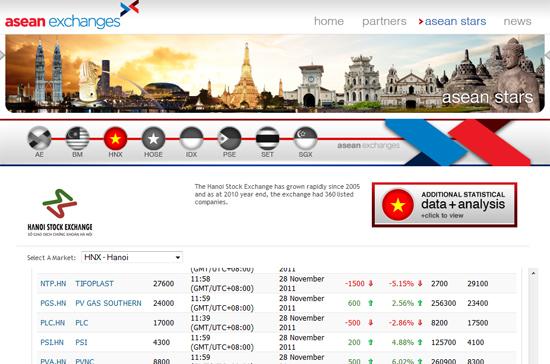Click the 24000 price cell
The image size is (550, 364).
163,303
